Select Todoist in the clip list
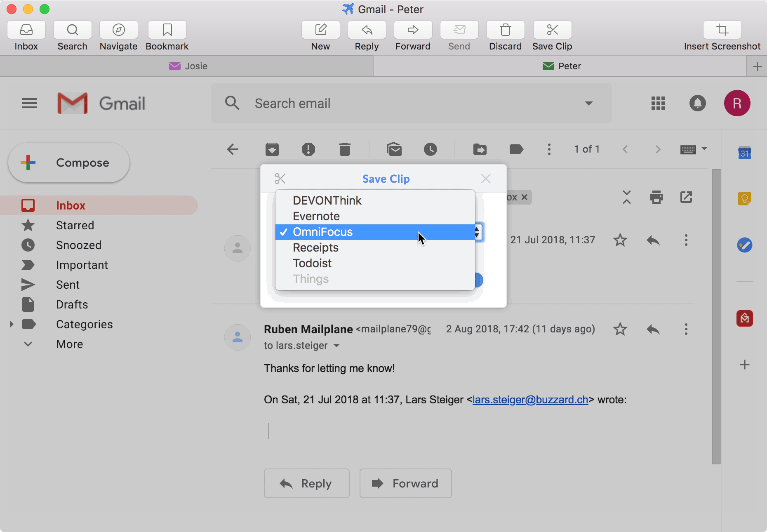Viewport: 767px width, 532px height. [375, 263]
